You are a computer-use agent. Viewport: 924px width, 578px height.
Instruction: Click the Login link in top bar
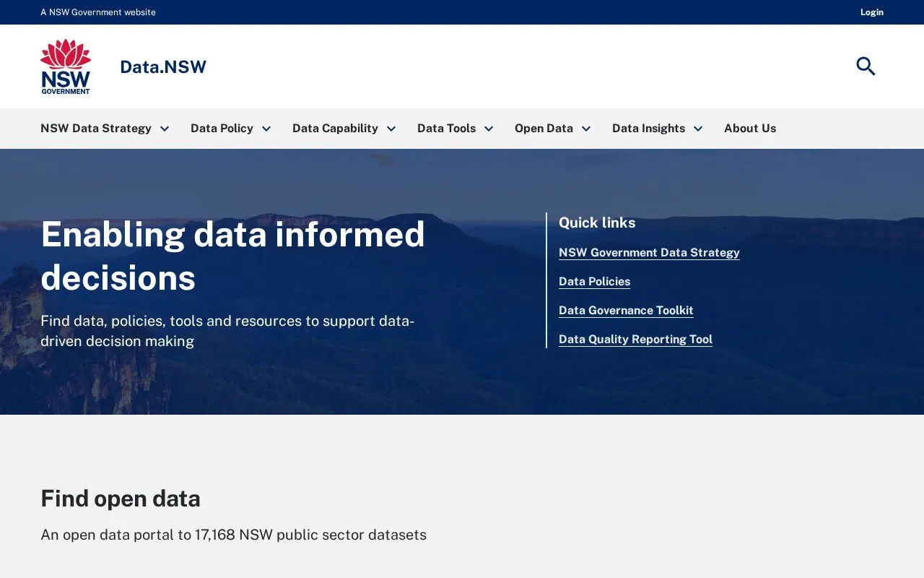click(872, 12)
